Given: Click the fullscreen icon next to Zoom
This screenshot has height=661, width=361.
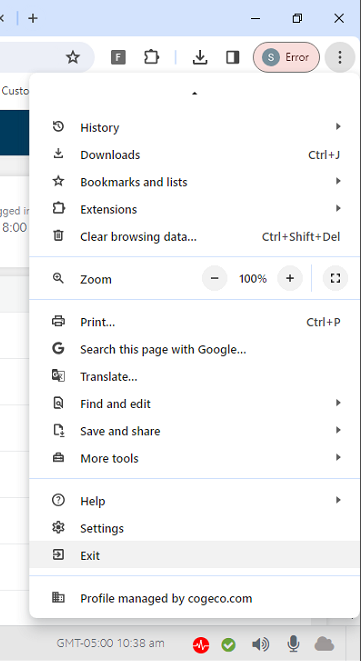Looking at the screenshot, I should pyautogui.click(x=335, y=278).
